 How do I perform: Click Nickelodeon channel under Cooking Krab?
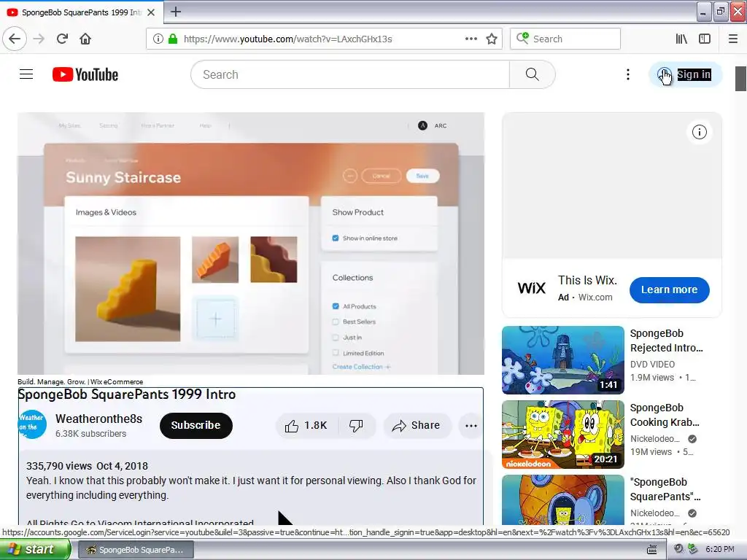point(654,438)
